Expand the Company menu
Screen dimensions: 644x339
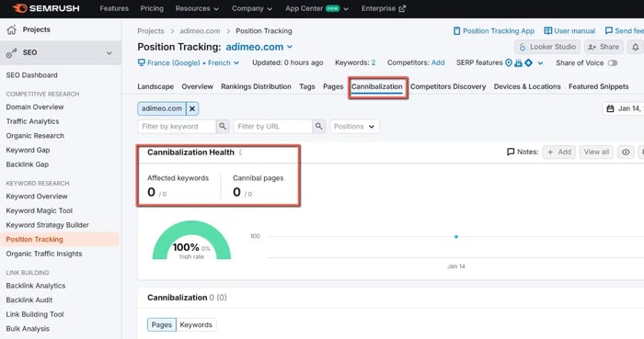tap(252, 8)
